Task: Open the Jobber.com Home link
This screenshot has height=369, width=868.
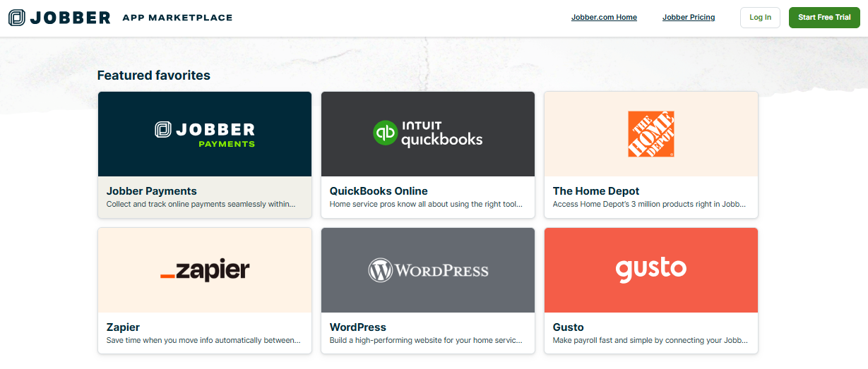Action: tap(604, 18)
